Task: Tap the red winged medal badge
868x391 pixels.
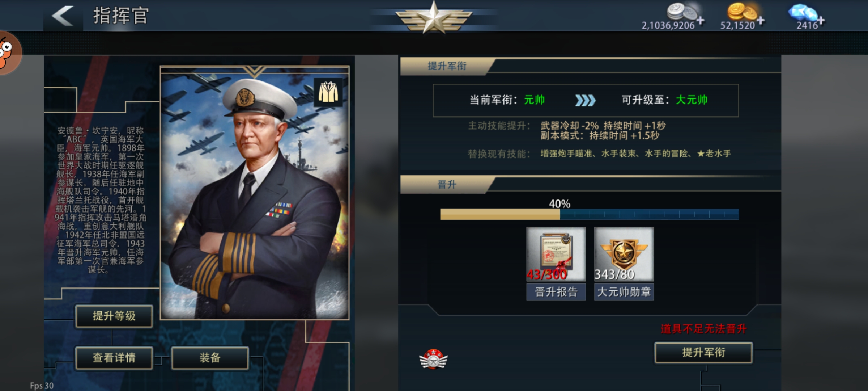Action: pos(433,359)
